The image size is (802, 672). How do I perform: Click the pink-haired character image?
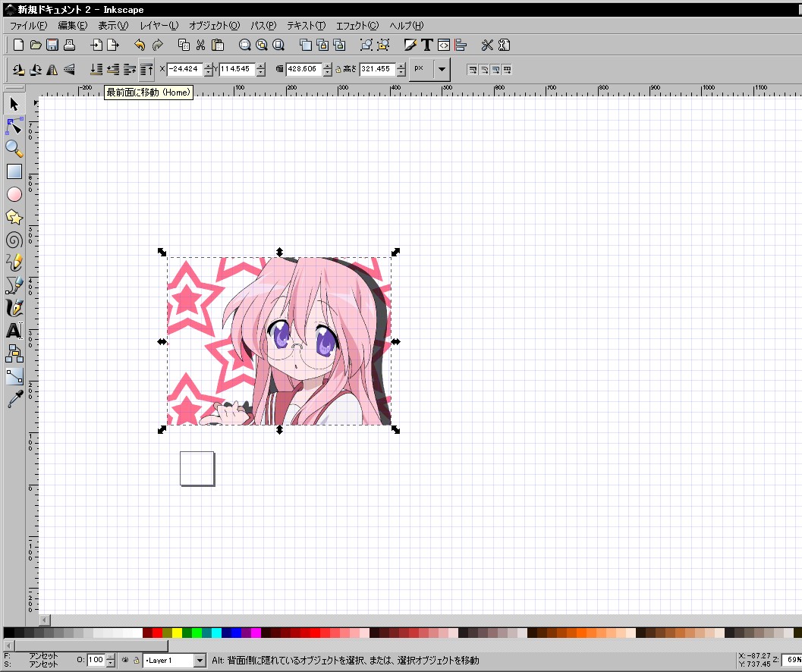(x=279, y=341)
